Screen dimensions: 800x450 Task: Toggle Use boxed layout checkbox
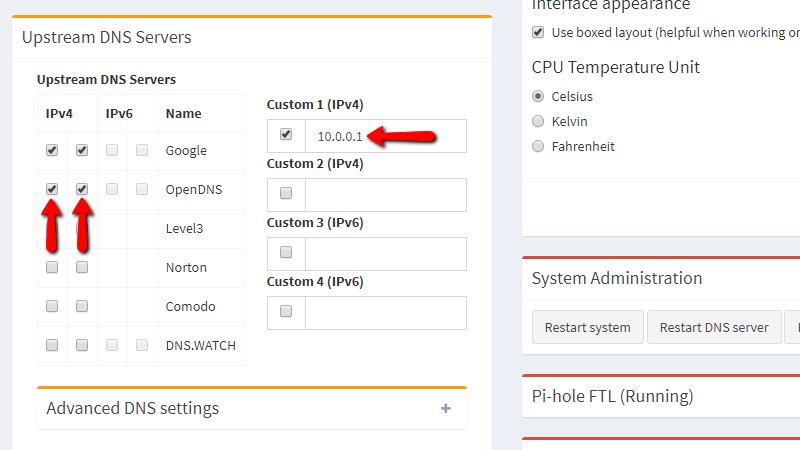(x=538, y=33)
